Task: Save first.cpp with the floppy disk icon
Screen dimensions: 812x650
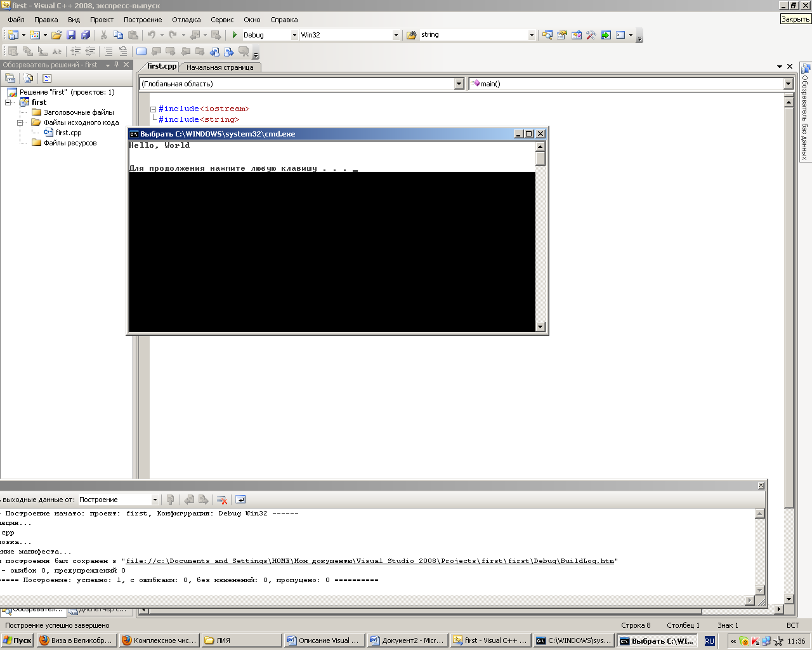Action: point(71,35)
